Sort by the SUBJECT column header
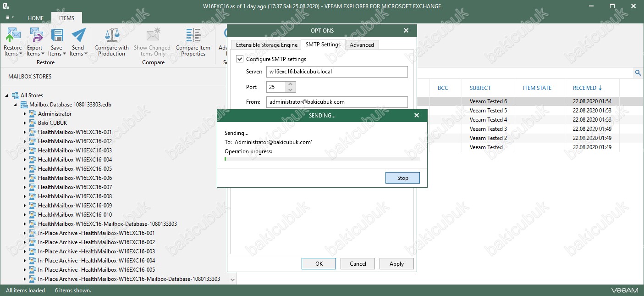This screenshot has width=644, height=296. pyautogui.click(x=480, y=88)
